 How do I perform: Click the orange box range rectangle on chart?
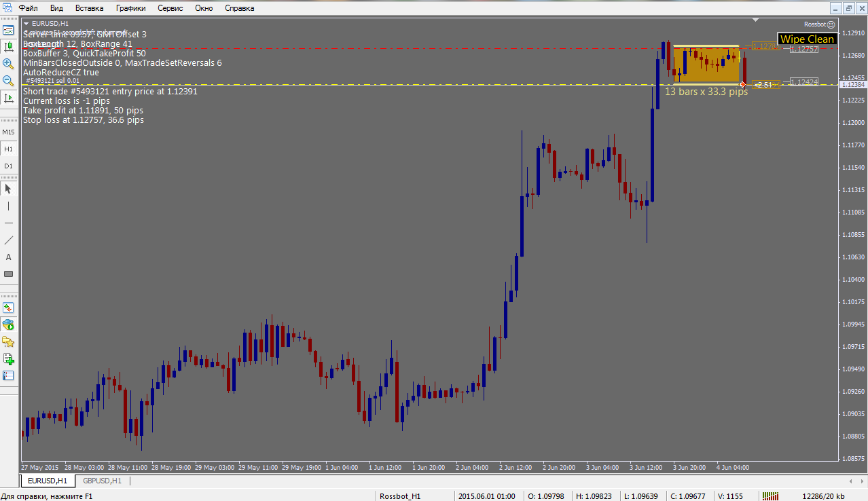tap(706, 65)
